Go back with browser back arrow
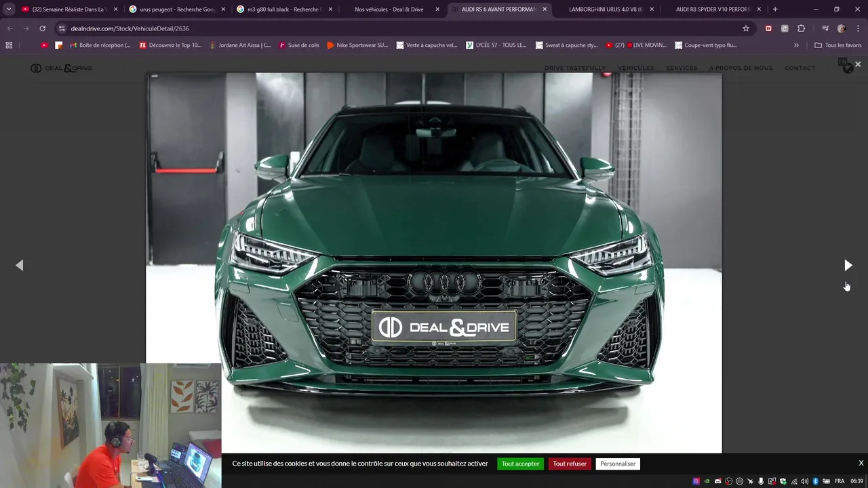This screenshot has width=868, height=488. point(9,28)
